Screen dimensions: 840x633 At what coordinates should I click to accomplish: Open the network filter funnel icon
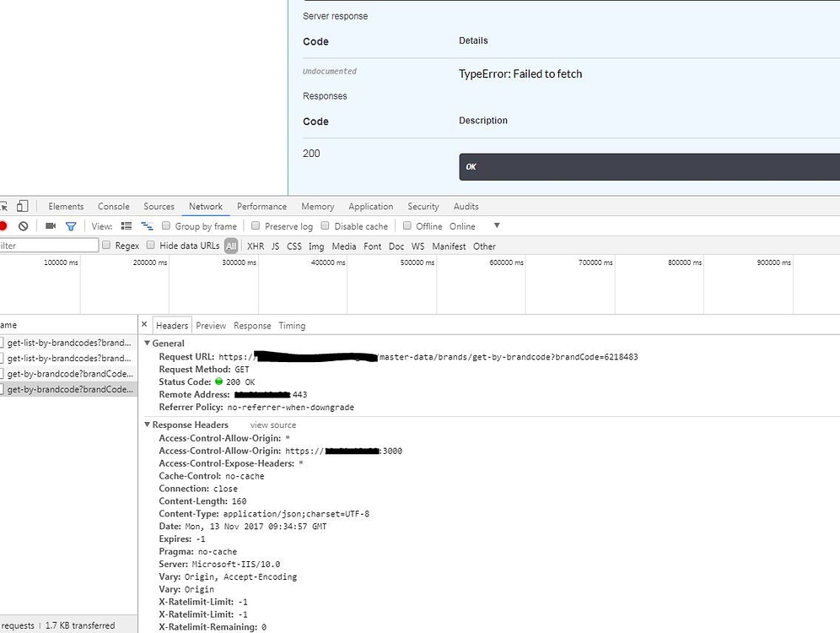tap(71, 226)
